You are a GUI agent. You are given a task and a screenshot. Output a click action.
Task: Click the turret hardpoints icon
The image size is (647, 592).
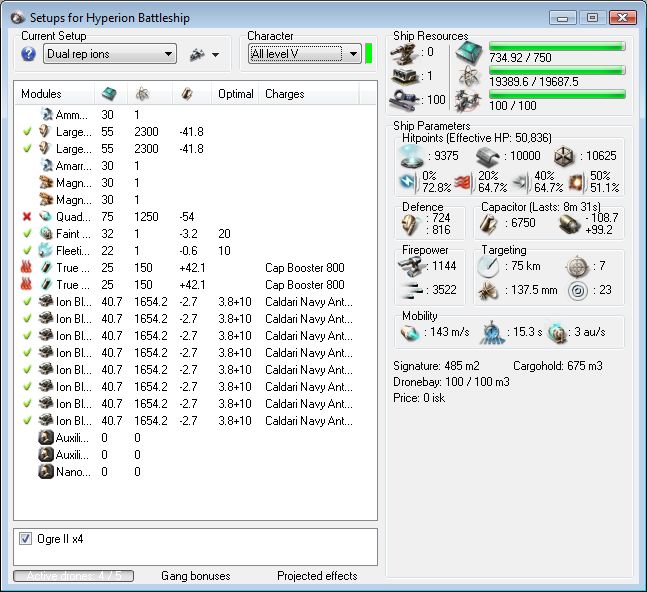tap(405, 53)
